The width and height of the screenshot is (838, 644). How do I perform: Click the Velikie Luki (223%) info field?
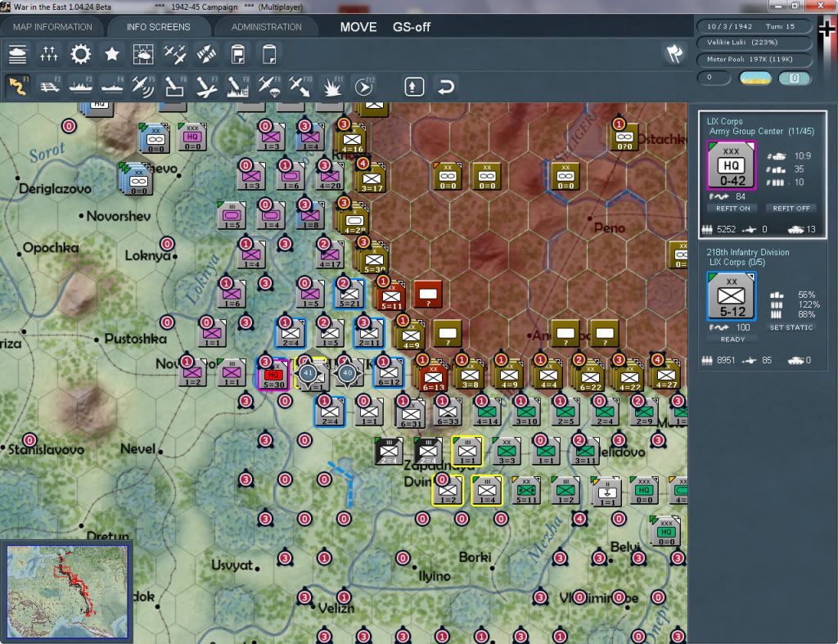tap(754, 43)
